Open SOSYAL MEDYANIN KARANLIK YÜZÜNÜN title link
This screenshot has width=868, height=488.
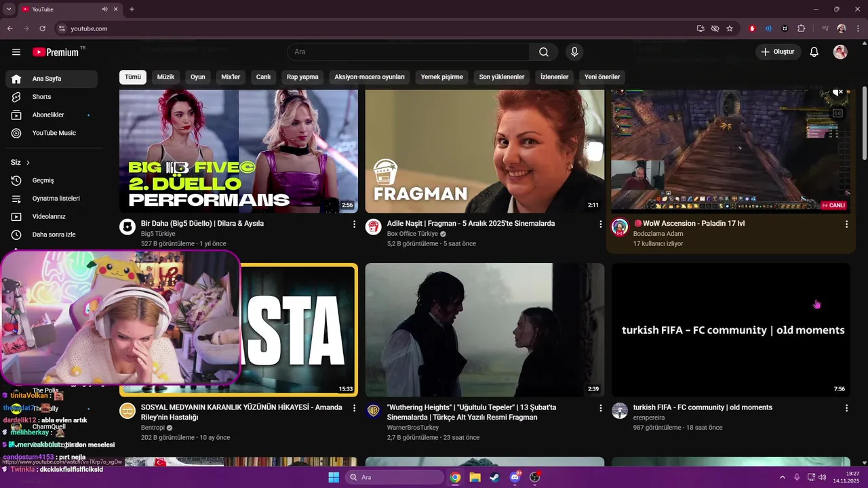click(x=241, y=412)
